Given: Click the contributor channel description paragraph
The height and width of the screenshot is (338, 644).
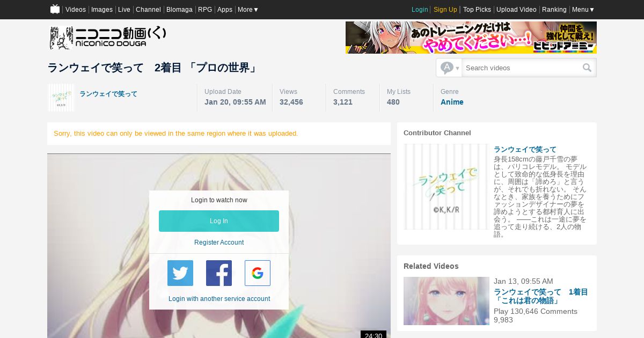Looking at the screenshot, I should (x=540, y=196).
